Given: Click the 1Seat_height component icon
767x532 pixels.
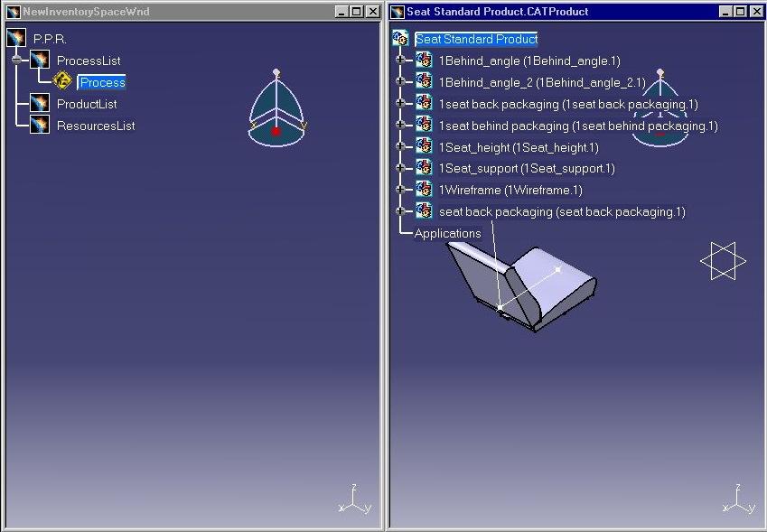Looking at the screenshot, I should click(424, 146).
